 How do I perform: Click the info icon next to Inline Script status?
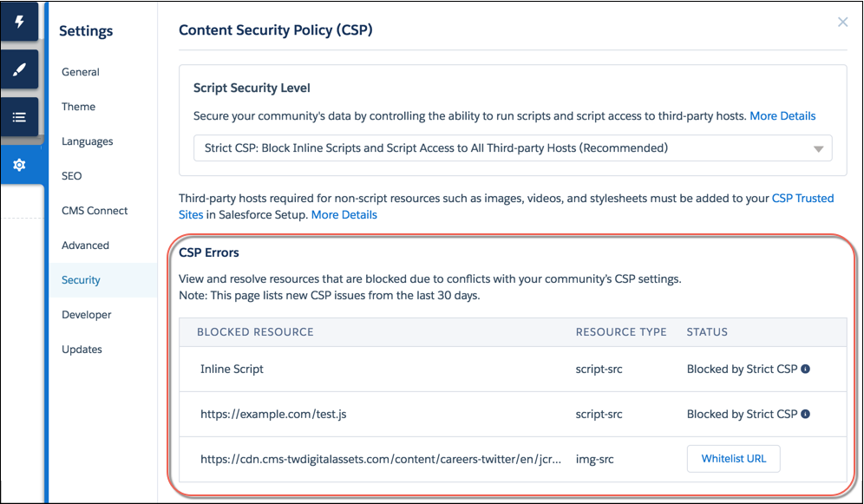[805, 369]
